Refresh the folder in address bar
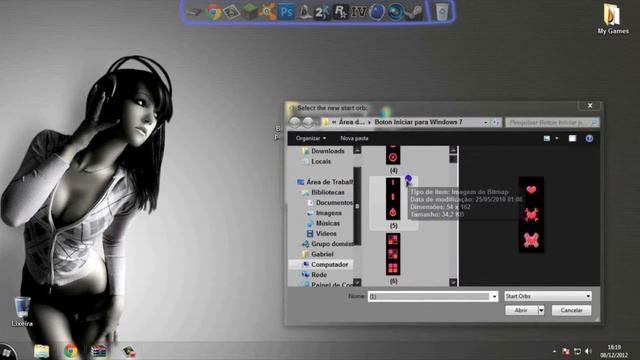The image size is (640, 360). 496,122
